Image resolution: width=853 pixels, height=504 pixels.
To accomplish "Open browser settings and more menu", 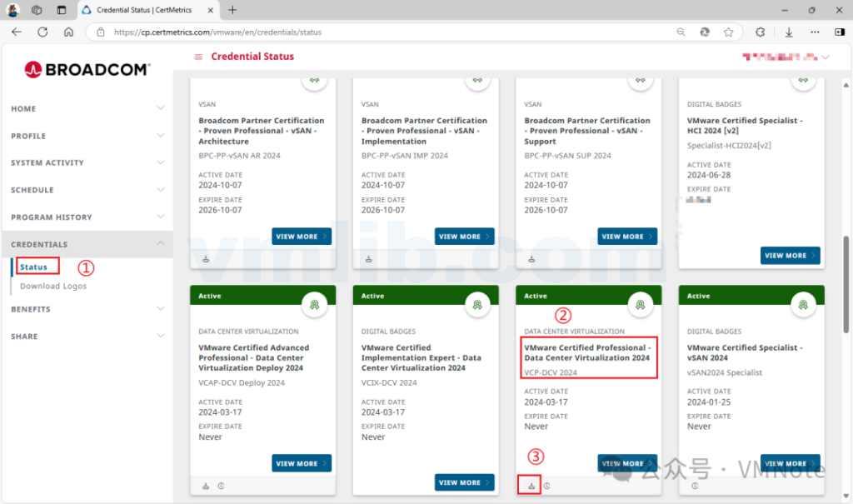I will tap(815, 32).
